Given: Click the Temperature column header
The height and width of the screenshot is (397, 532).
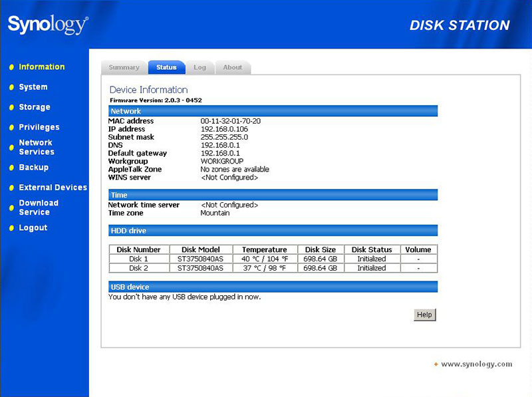Looking at the screenshot, I should 265,250.
